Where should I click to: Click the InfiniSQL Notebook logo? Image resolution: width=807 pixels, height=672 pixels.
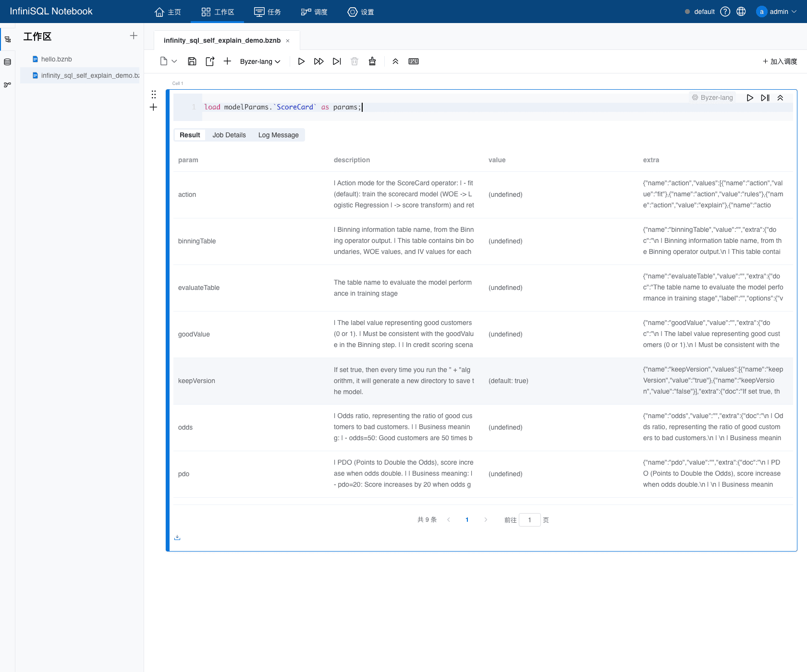(51, 11)
